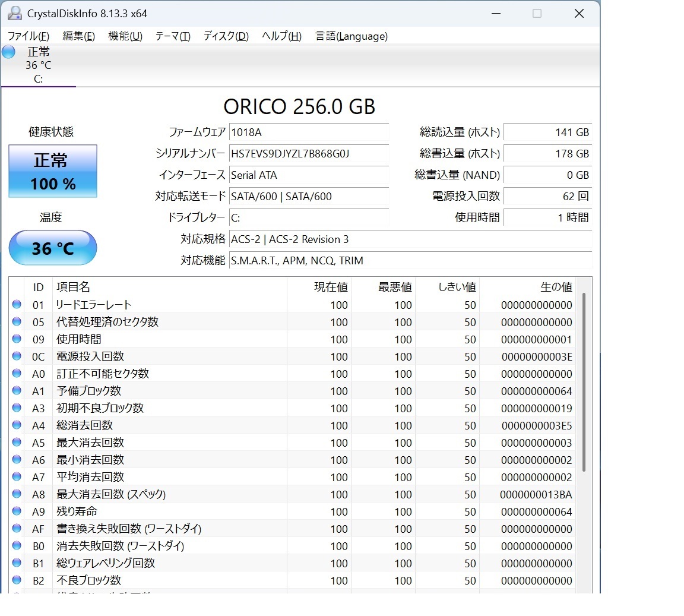This screenshot has height=616, width=684.
Task: Click the S.M.A.R.T. list vertical scrollbar thumb
Action: (584, 382)
